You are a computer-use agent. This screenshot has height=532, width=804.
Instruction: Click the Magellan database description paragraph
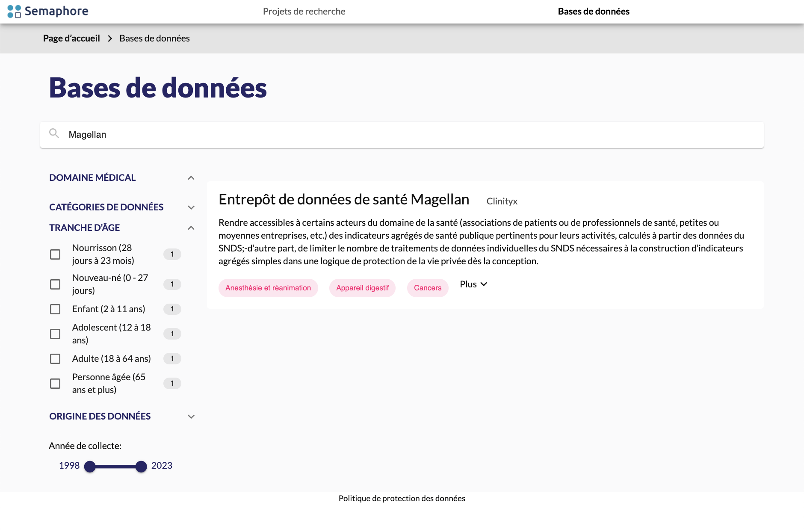click(482, 242)
